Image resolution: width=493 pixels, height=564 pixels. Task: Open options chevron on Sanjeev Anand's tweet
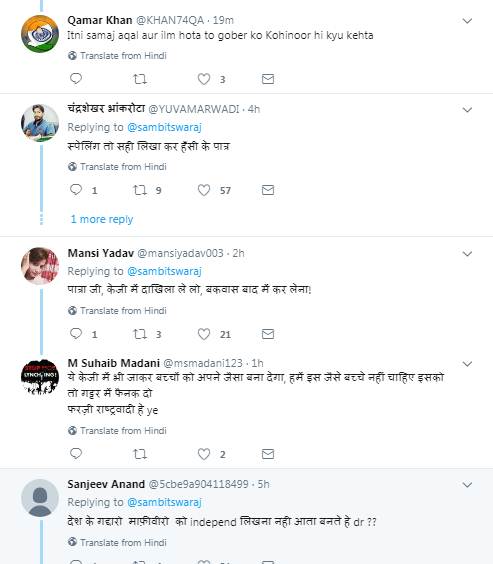coord(467,485)
